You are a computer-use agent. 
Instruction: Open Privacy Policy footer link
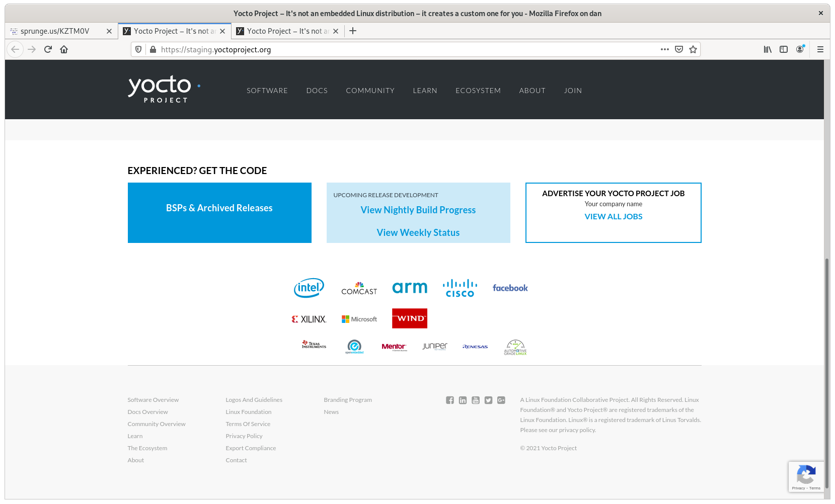(x=244, y=436)
